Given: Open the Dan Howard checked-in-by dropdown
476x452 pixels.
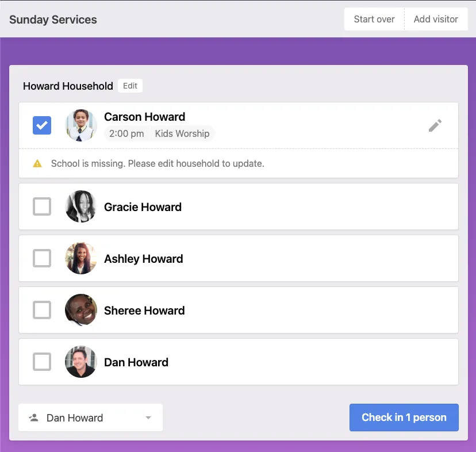Looking at the screenshot, I should (x=90, y=417).
